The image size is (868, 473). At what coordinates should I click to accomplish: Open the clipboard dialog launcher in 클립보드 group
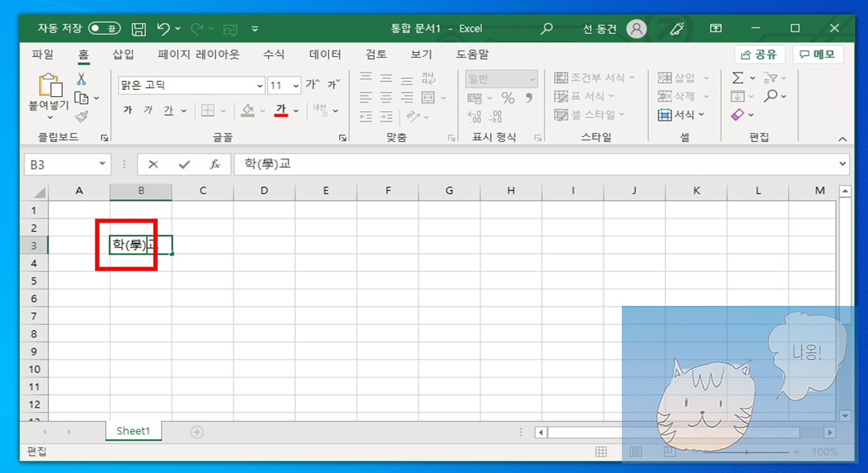click(x=104, y=138)
